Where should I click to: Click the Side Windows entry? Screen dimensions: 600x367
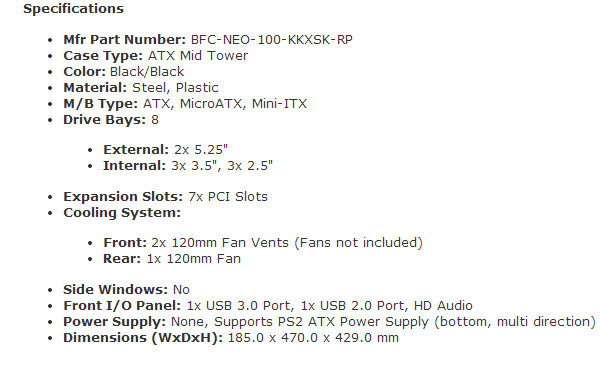(126, 290)
